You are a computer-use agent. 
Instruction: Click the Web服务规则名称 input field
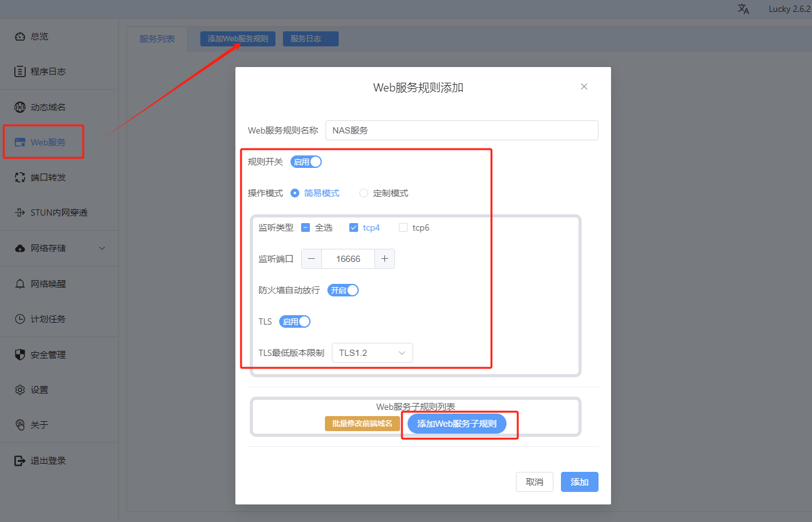click(462, 130)
